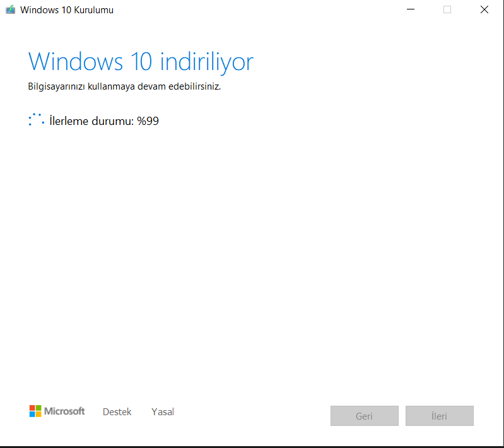Click the greyed-out maximize button
The width and height of the screenshot is (504, 448).
[447, 9]
